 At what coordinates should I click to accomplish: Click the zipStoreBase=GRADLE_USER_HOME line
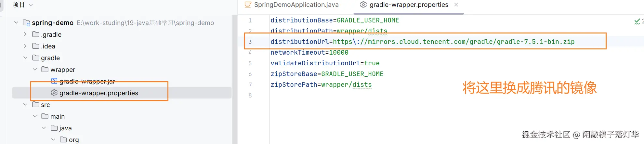[327, 74]
